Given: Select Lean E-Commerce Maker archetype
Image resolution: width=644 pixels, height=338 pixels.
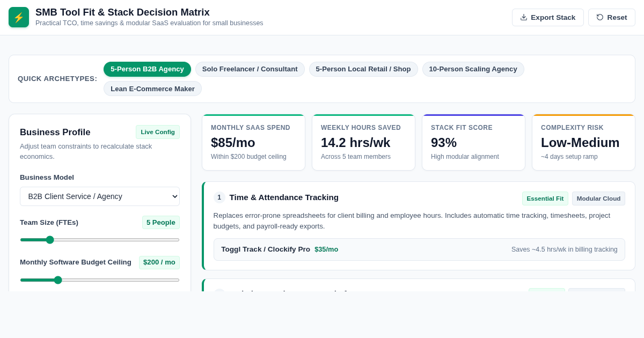Looking at the screenshot, I should click(x=152, y=89).
